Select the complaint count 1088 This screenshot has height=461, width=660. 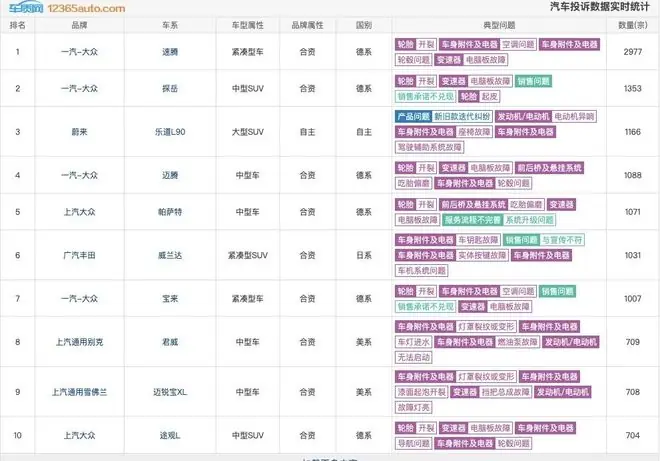tap(633, 175)
